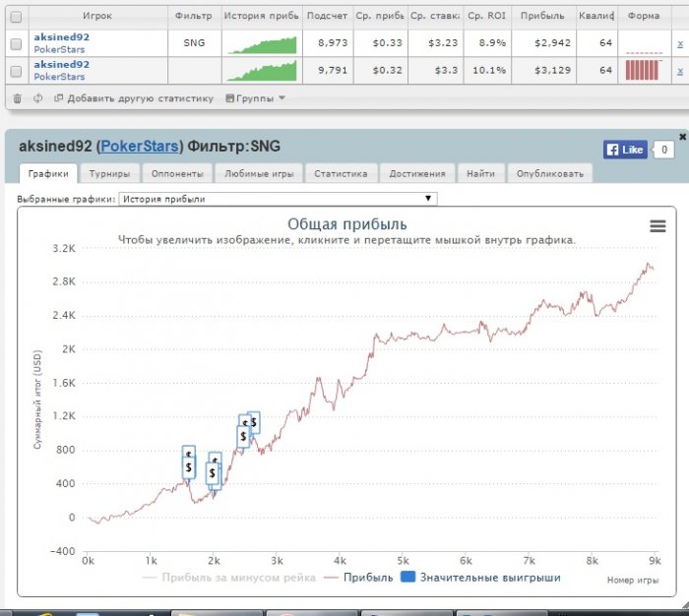
Task: Click the front dollar marker near 400 before 2k
Action: (x=213, y=473)
